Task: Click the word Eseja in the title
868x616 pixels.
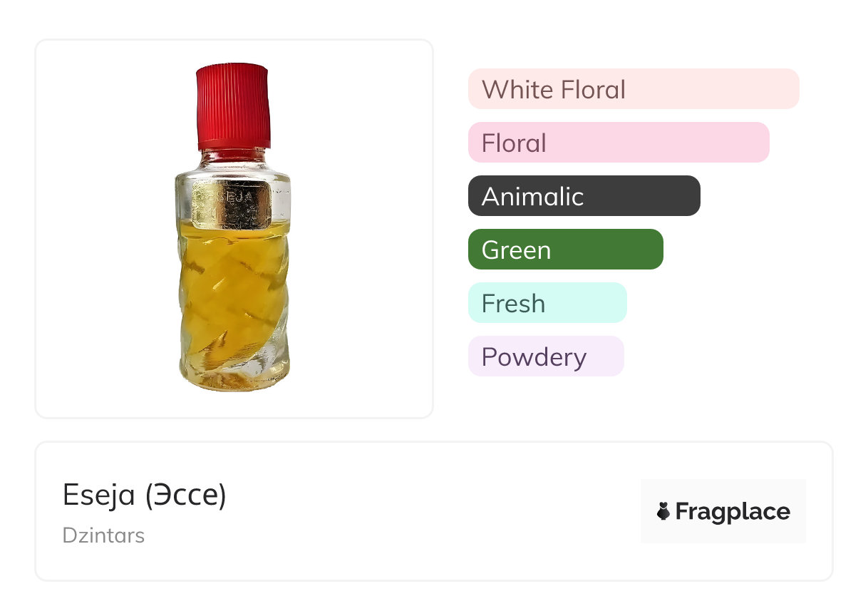Action: [99, 495]
